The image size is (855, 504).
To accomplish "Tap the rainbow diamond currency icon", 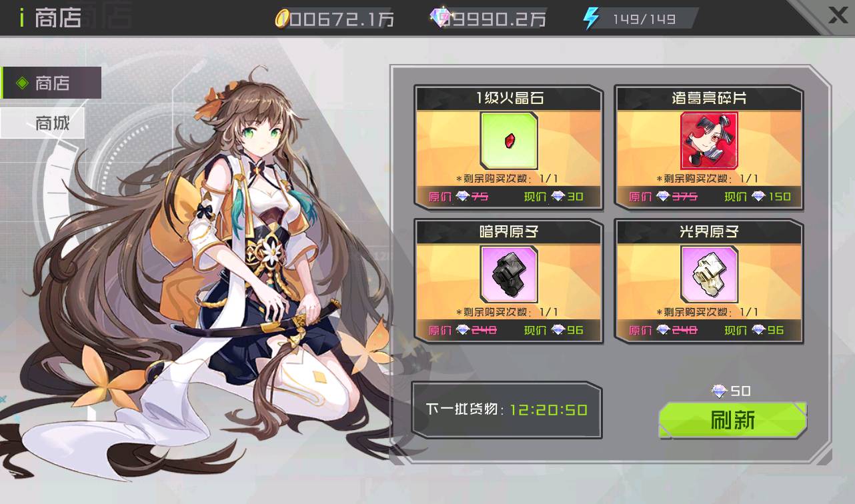I will [x=441, y=19].
